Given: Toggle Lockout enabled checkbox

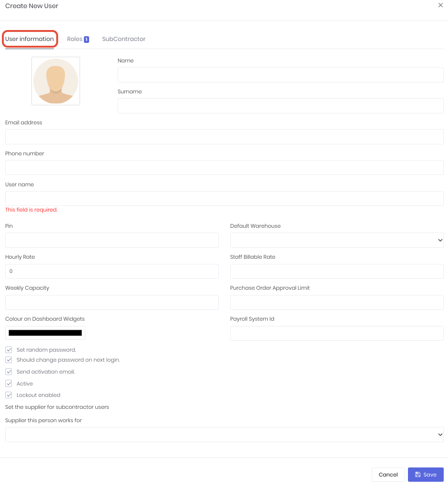Looking at the screenshot, I should click(x=9, y=395).
